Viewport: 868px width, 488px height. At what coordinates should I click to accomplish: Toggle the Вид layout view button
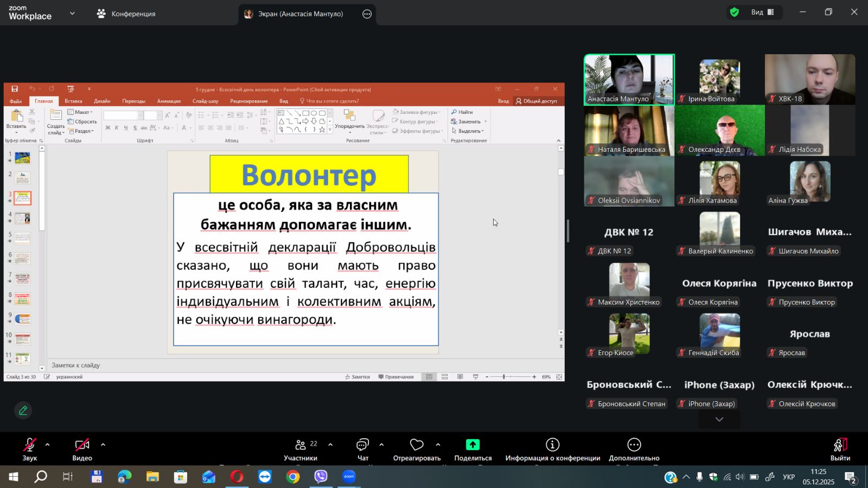762,12
